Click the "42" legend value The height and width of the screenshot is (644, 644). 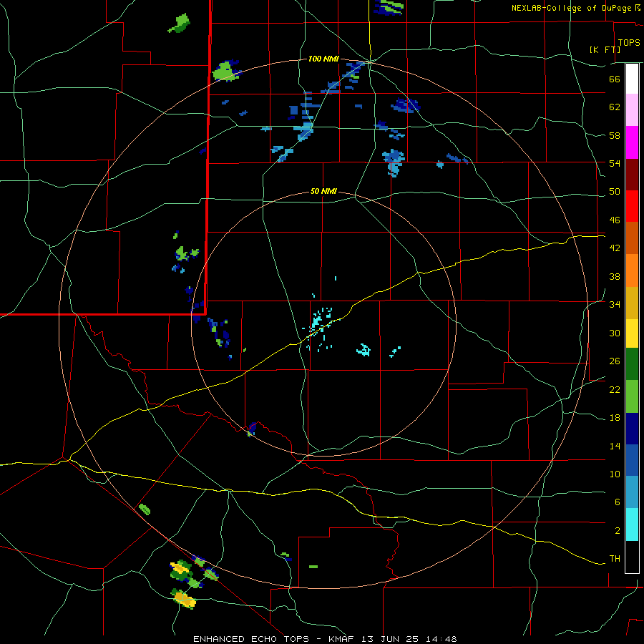point(615,248)
